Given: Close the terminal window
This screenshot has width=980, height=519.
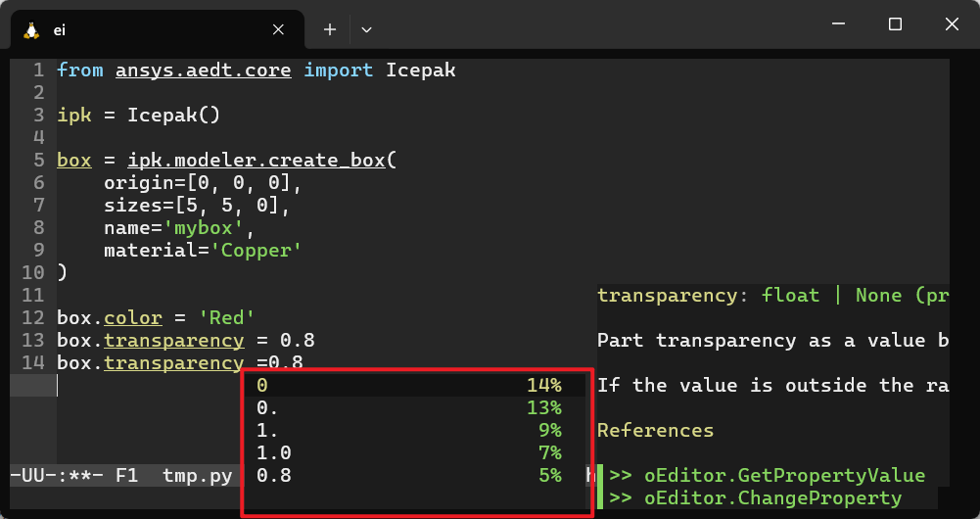Looking at the screenshot, I should pyautogui.click(x=952, y=24).
